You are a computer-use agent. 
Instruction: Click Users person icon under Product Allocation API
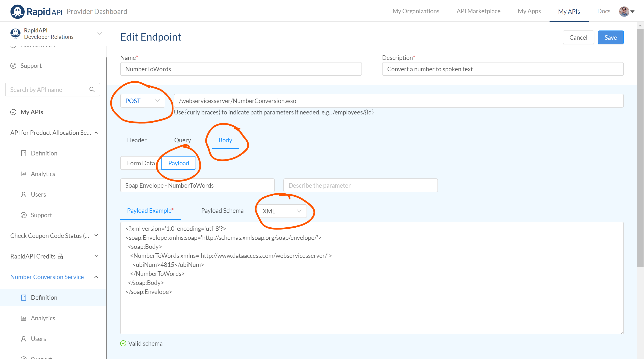tap(23, 195)
